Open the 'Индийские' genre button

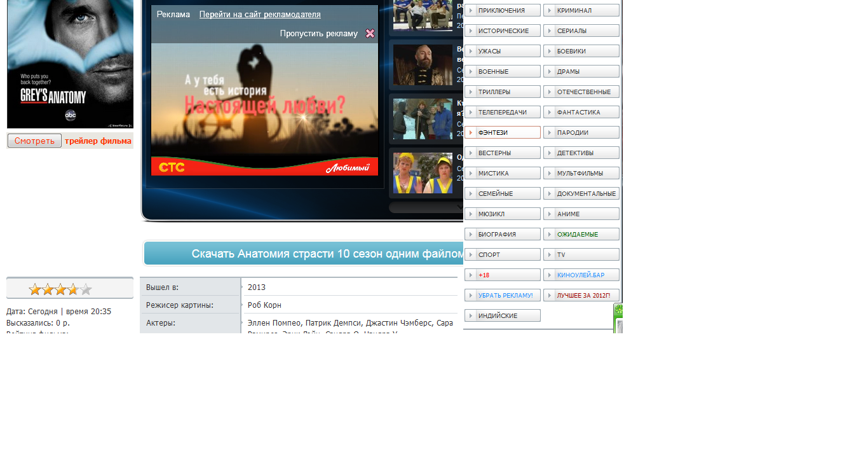(503, 316)
